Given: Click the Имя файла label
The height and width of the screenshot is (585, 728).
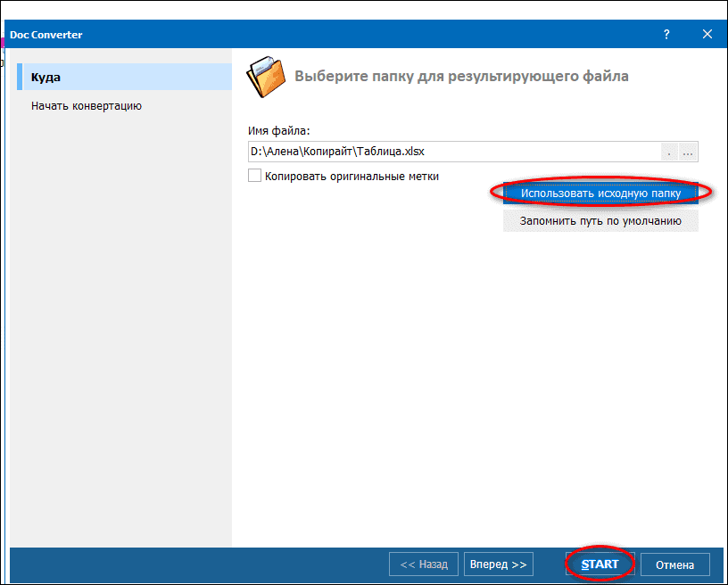Looking at the screenshot, I should tap(278, 131).
